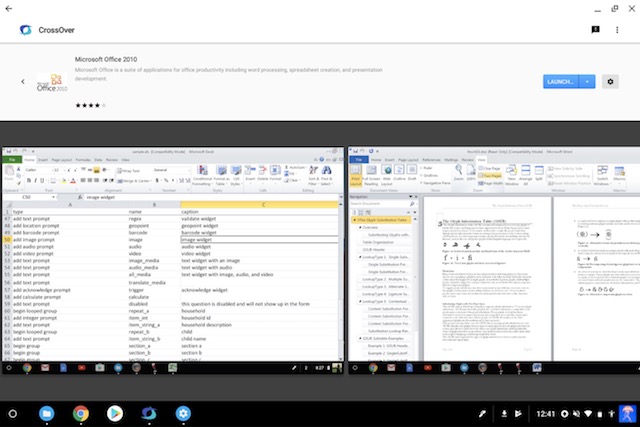Image resolution: width=640 pixels, height=427 pixels.
Task: Click the battery icon in tray
Action: [x=600, y=414]
